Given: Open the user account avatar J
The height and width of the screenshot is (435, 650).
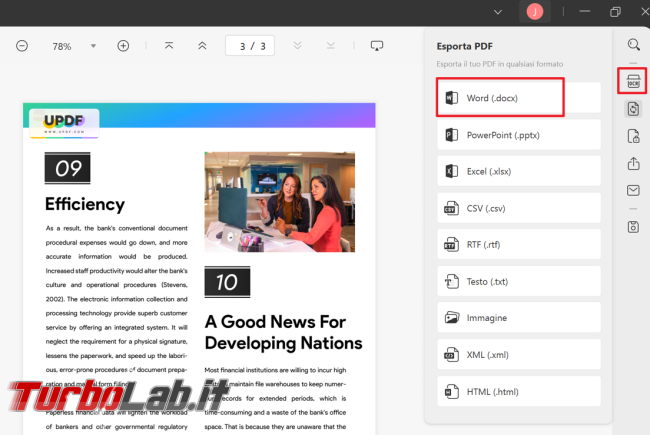Looking at the screenshot, I should tap(535, 12).
